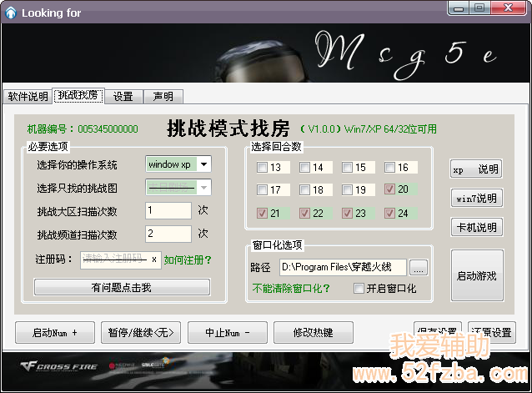Uncheck the round 23 checkbox
Screen dimensions: 532x393
(347, 213)
